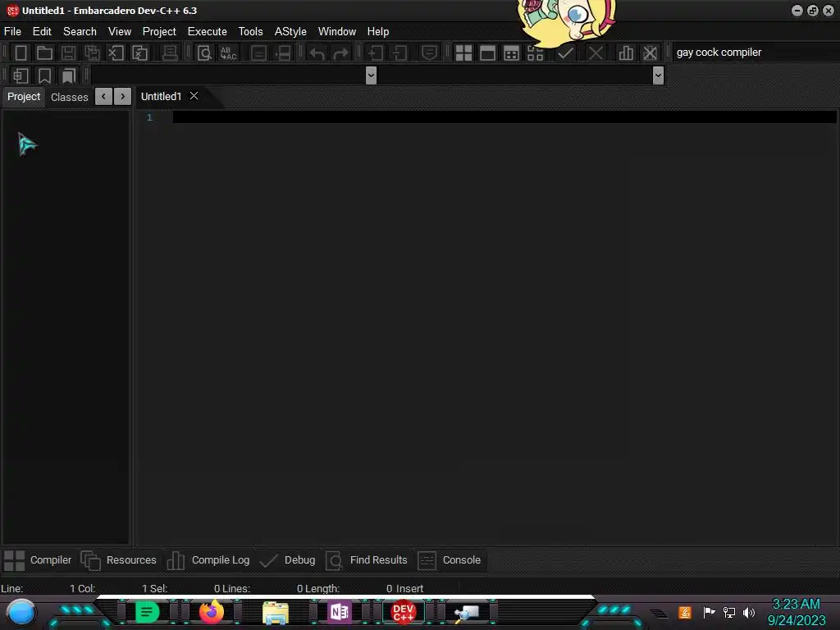The height and width of the screenshot is (630, 840).
Task: Click the Replace AB-AC toolbar icon
Action: click(229, 52)
